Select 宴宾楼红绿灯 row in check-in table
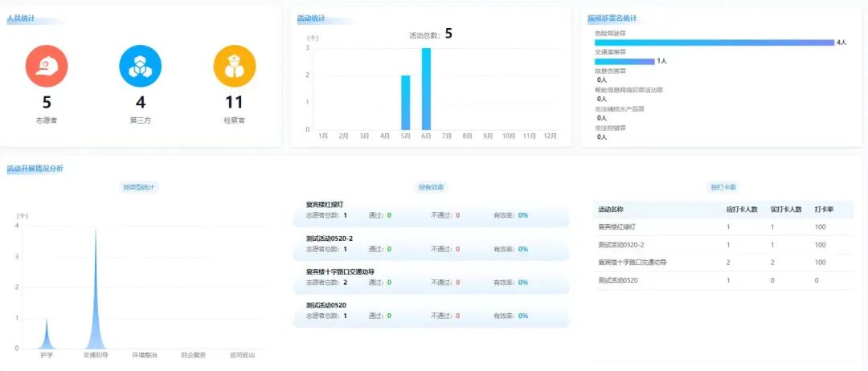Viewport: 868px width, 371px height. tap(723, 227)
